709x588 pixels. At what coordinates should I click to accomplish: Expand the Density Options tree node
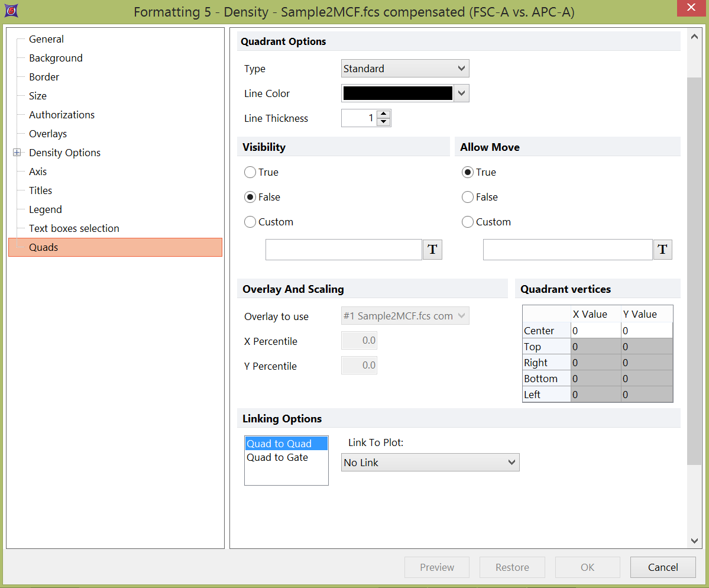point(17,153)
